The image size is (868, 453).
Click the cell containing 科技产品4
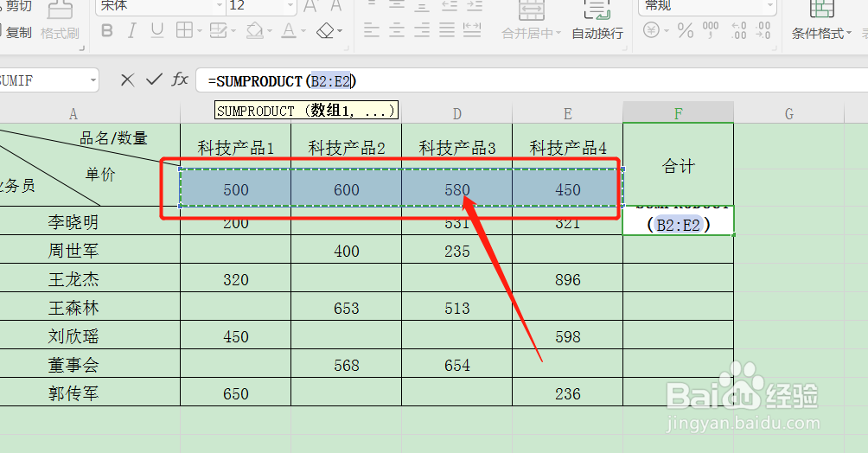[568, 147]
